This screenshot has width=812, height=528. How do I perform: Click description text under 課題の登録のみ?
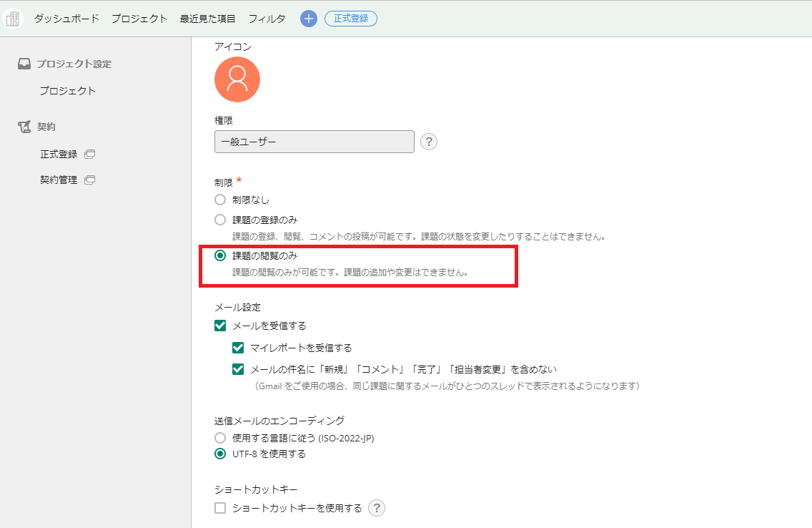click(419, 237)
